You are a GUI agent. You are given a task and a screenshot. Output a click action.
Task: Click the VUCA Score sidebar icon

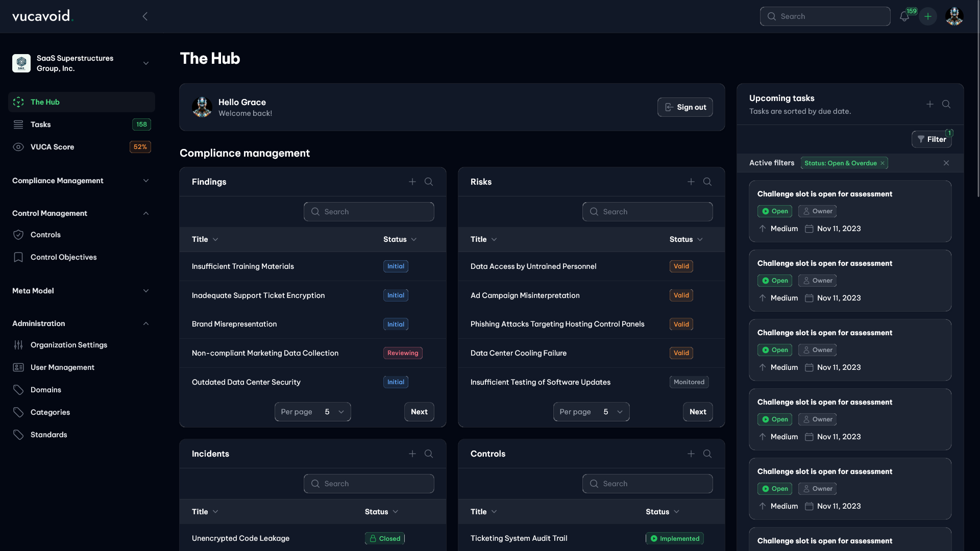tap(18, 146)
